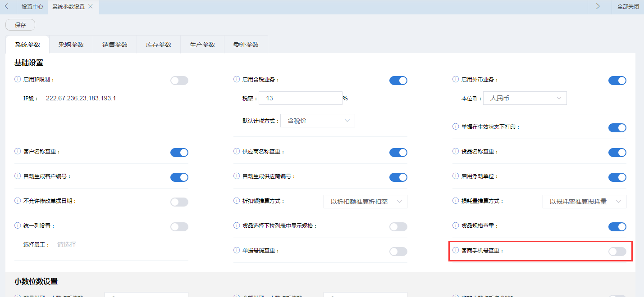Click info icon beside 单据号码查重
The height and width of the screenshot is (297, 644).
pyautogui.click(x=237, y=250)
